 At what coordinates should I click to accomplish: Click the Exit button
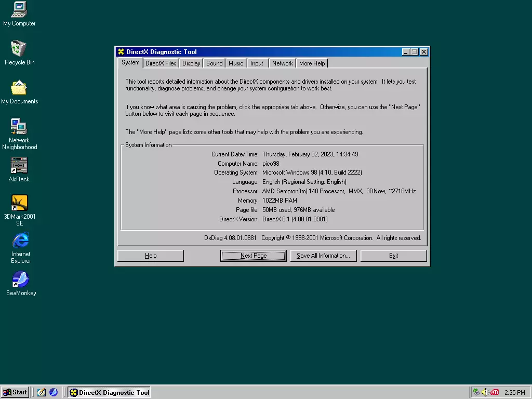[x=394, y=256]
